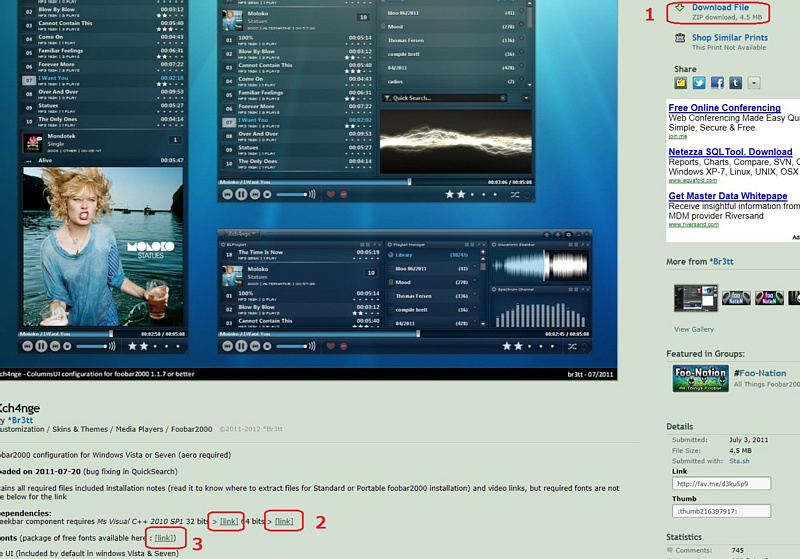Adjust volume slider in middle player
Viewport: 800px width, 559px height.
click(293, 194)
